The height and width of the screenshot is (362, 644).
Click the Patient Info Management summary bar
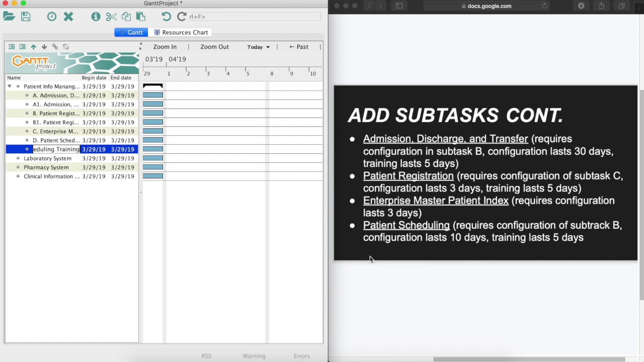[x=153, y=86]
